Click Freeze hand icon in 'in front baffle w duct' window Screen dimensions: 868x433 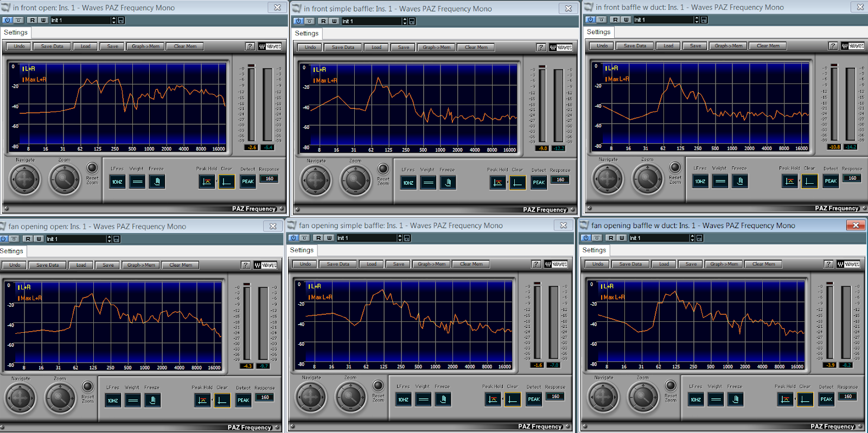pyautogui.click(x=739, y=182)
